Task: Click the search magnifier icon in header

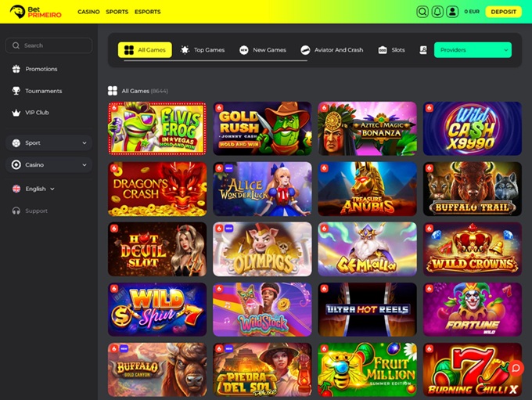Action: 422,12
